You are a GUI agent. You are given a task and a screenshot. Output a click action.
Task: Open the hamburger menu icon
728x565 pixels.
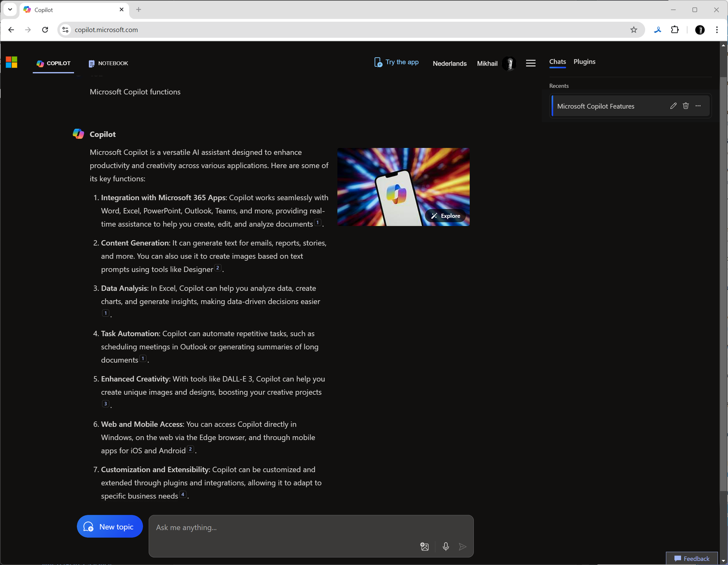click(x=531, y=63)
